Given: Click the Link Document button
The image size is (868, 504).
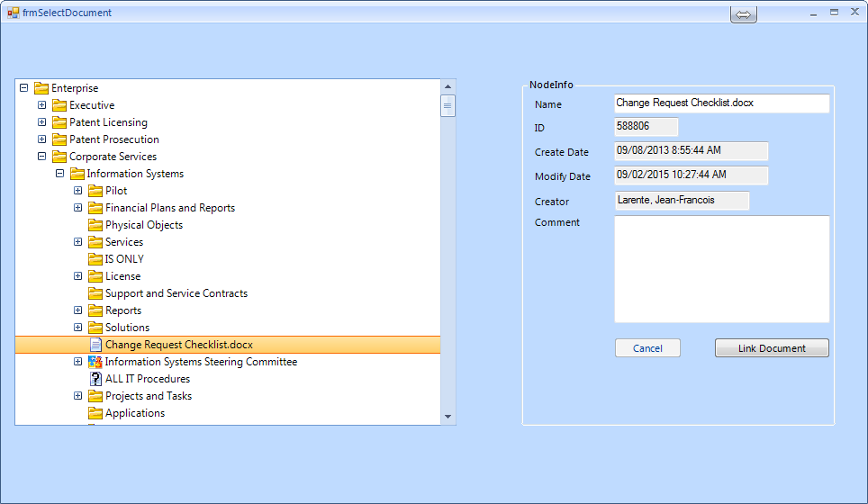Looking at the screenshot, I should click(772, 348).
